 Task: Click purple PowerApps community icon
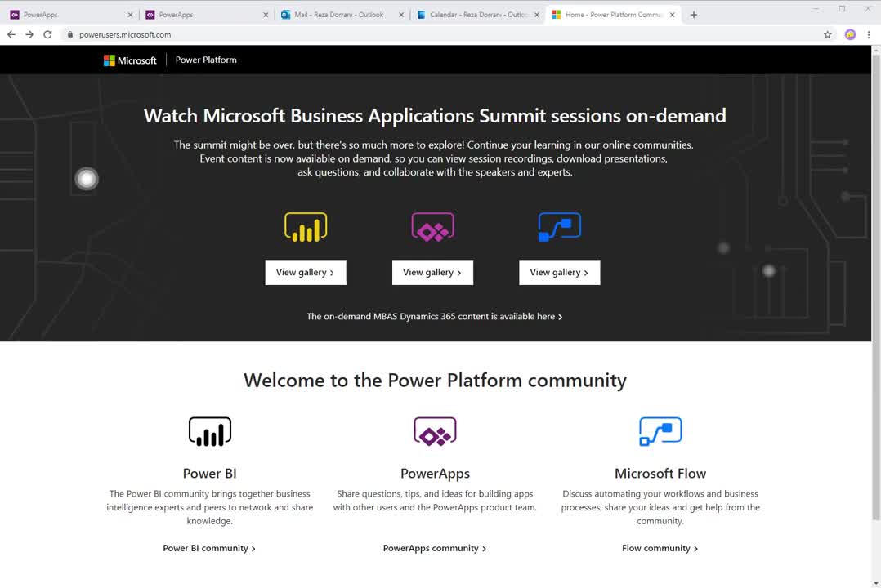click(435, 431)
